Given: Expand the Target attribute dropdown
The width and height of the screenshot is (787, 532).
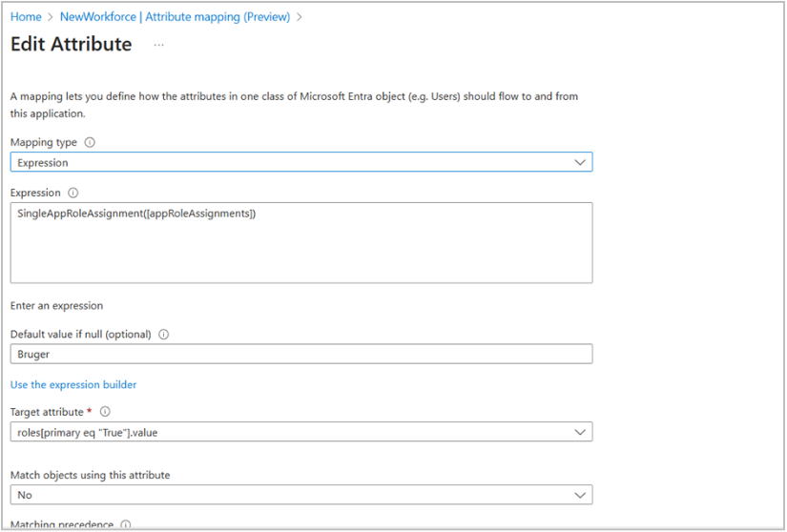Looking at the screenshot, I should point(300,432).
